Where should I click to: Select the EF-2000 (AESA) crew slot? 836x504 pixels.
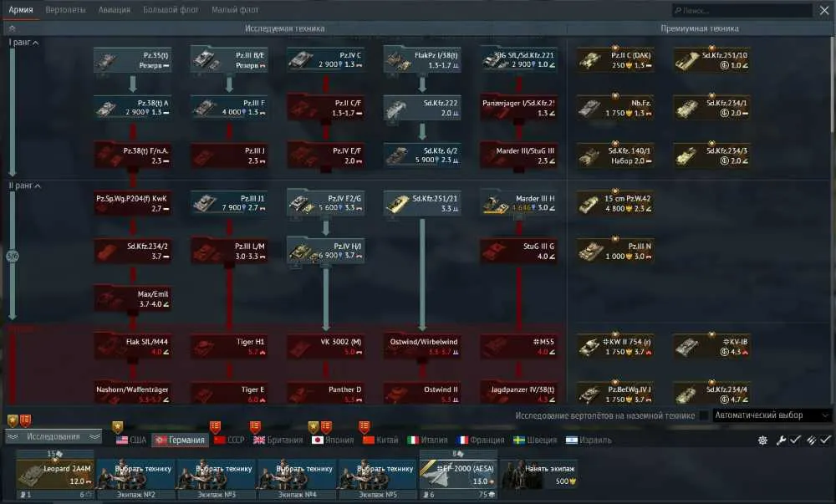(x=458, y=474)
